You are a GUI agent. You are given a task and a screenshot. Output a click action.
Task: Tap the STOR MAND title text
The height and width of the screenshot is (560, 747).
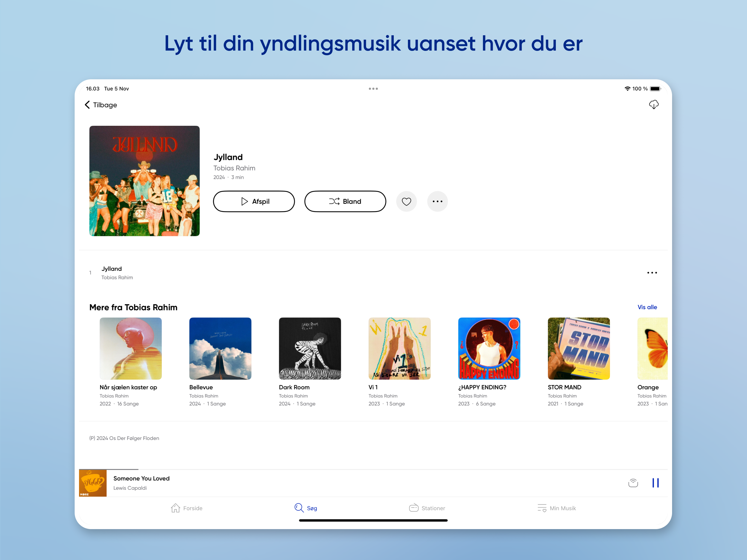[564, 387]
